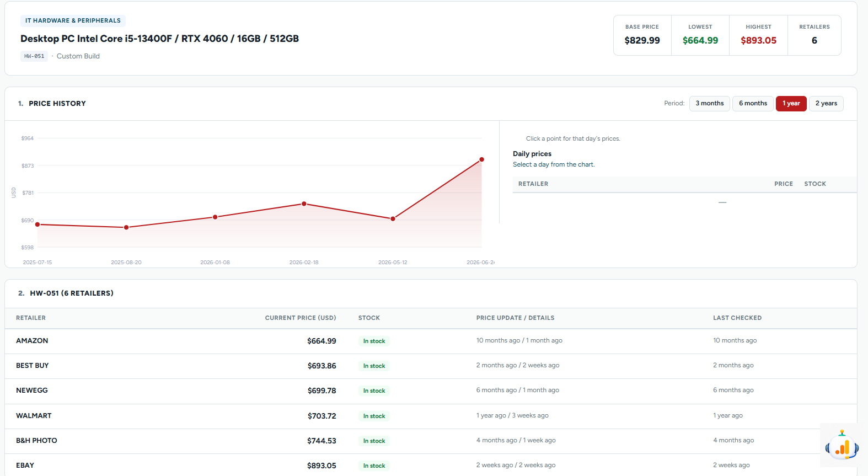Sort by Last Checked column

tap(737, 318)
